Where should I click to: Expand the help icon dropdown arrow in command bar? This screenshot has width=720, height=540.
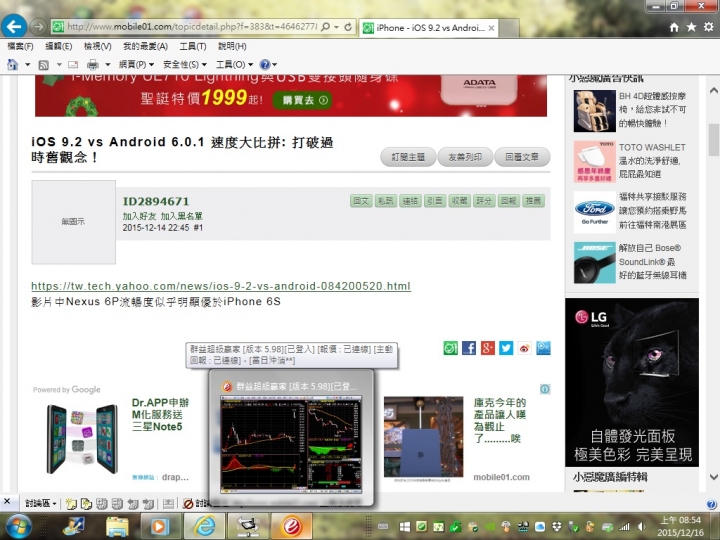click(275, 64)
